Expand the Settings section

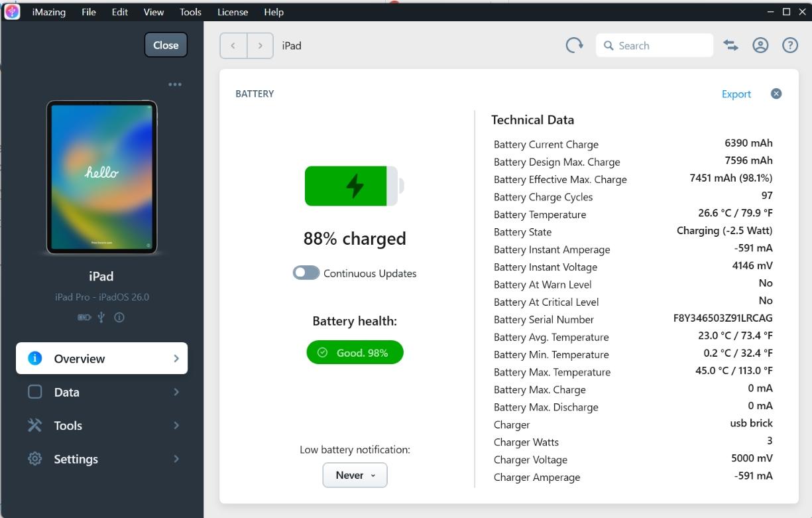coord(101,459)
